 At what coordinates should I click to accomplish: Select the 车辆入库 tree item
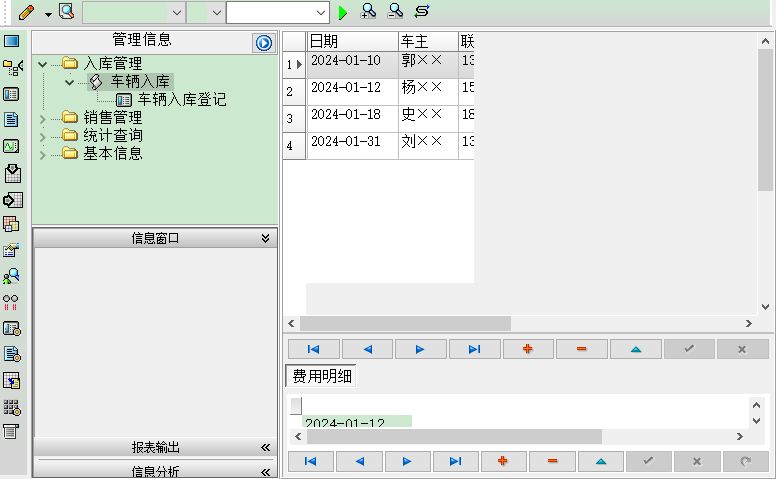(140, 82)
